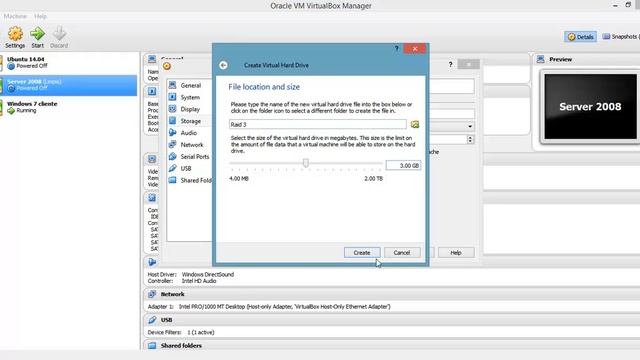Screen dimensions: 640x360
Task: Click the disk size slider handle
Action: tap(306, 163)
